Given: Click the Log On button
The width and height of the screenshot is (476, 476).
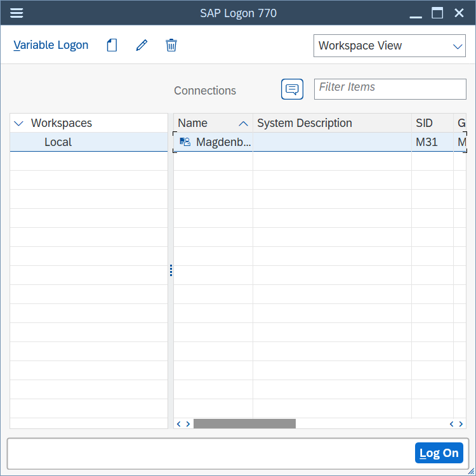Looking at the screenshot, I should (x=439, y=453).
